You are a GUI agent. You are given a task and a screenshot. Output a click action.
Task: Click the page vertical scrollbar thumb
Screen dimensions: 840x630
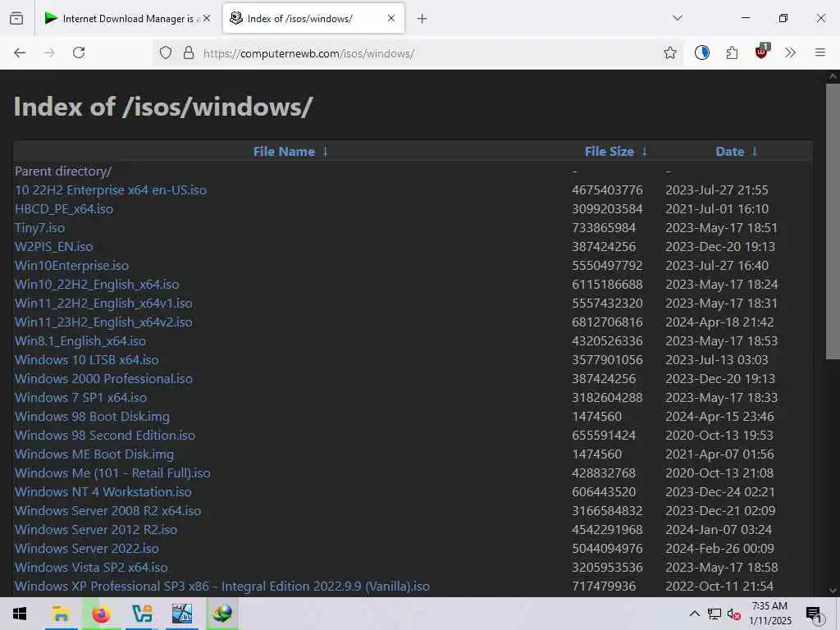click(x=833, y=221)
